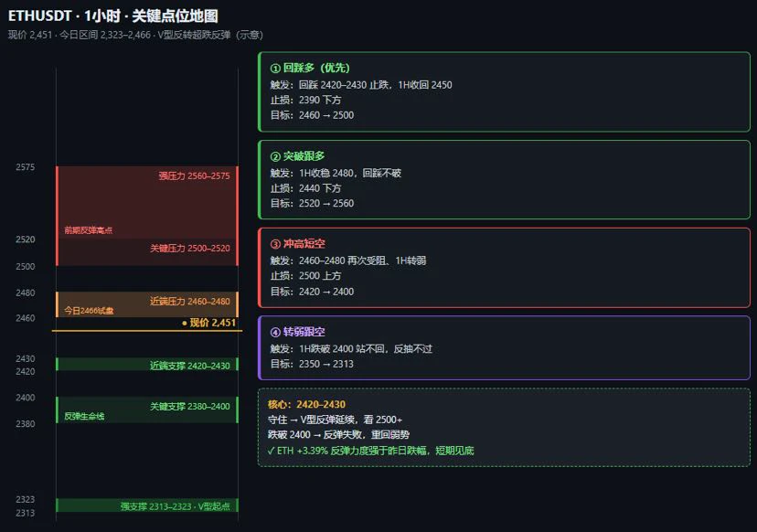Screen dimensions: 757x532
Task: Click the "今日2466试盘" note
Action: (89, 311)
